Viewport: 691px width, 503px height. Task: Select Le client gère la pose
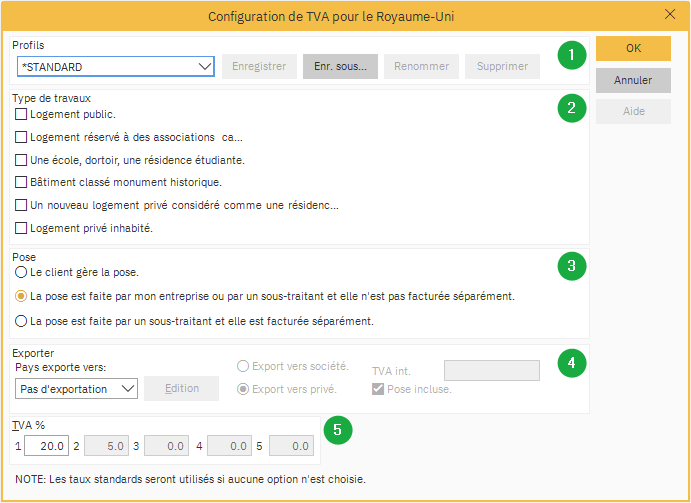tap(20, 272)
